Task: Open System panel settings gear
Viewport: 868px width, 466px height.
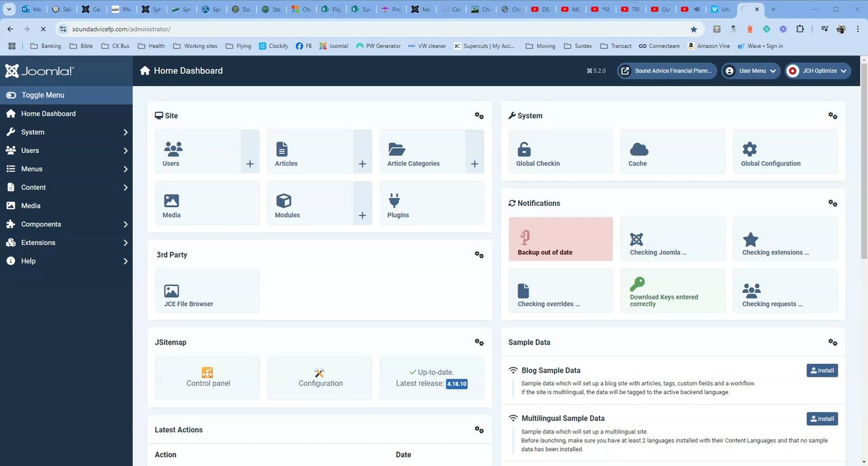Action: [833, 116]
